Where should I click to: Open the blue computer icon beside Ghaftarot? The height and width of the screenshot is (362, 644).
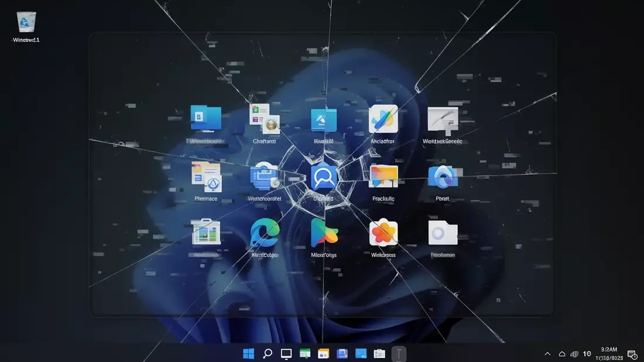[x=205, y=118]
